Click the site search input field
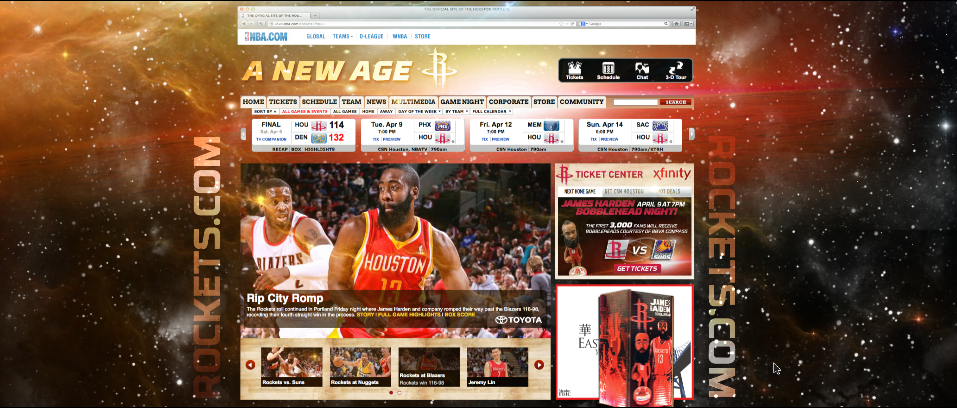957x408 pixels. click(x=635, y=103)
